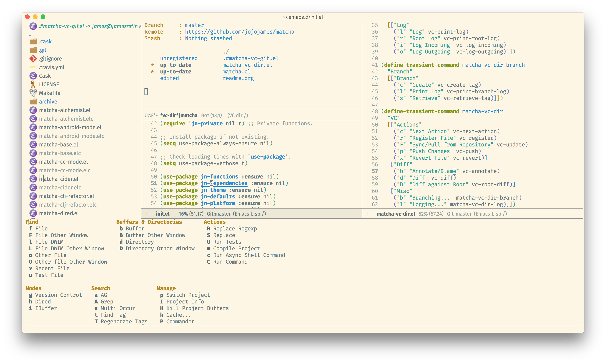Open .travis.yml from the file list
This screenshot has height=364, width=606.
pos(52,67)
